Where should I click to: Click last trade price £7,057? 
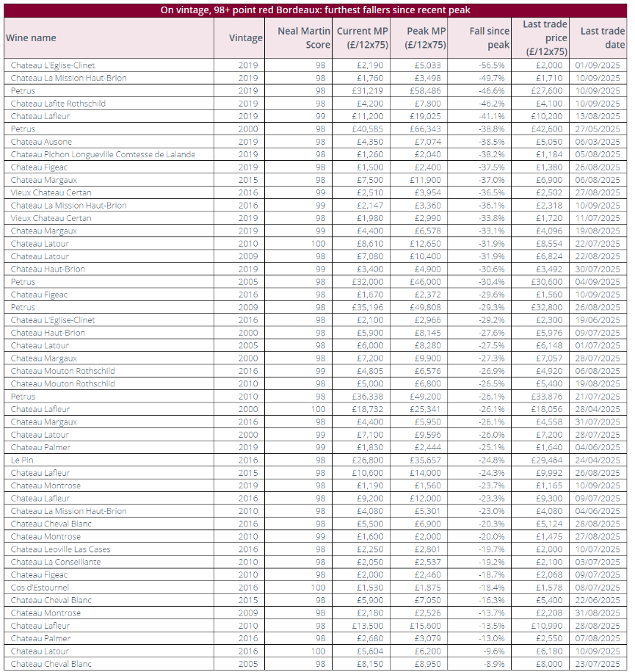pos(549,358)
